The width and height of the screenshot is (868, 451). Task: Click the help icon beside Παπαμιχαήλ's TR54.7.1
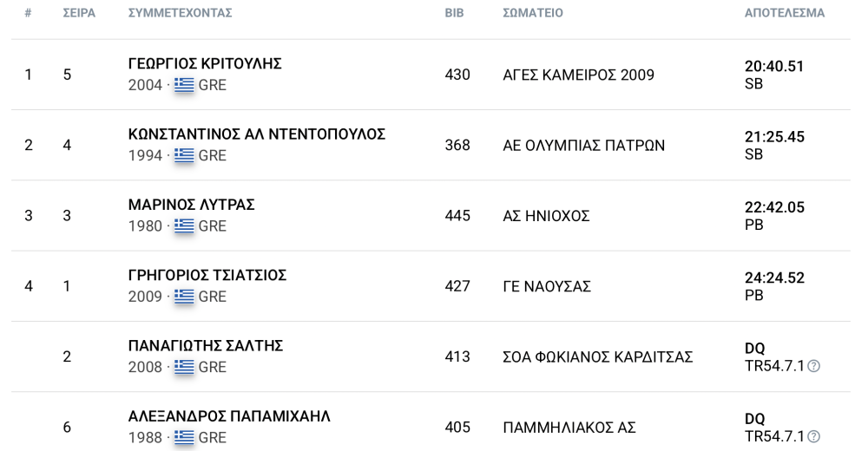pyautogui.click(x=813, y=436)
